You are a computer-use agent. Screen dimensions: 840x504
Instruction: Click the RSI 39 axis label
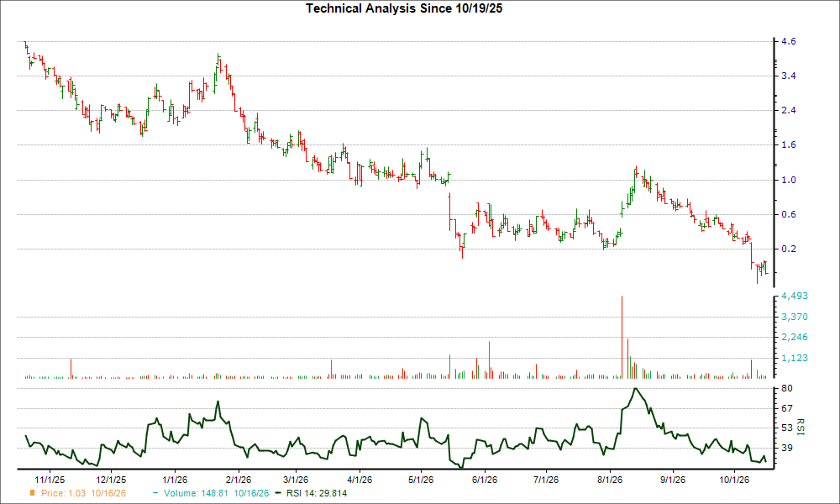click(x=787, y=448)
